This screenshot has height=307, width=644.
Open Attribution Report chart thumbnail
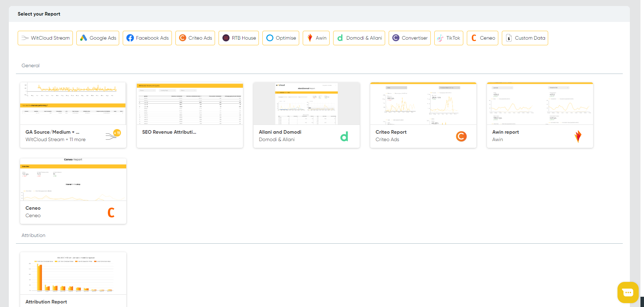tap(73, 273)
